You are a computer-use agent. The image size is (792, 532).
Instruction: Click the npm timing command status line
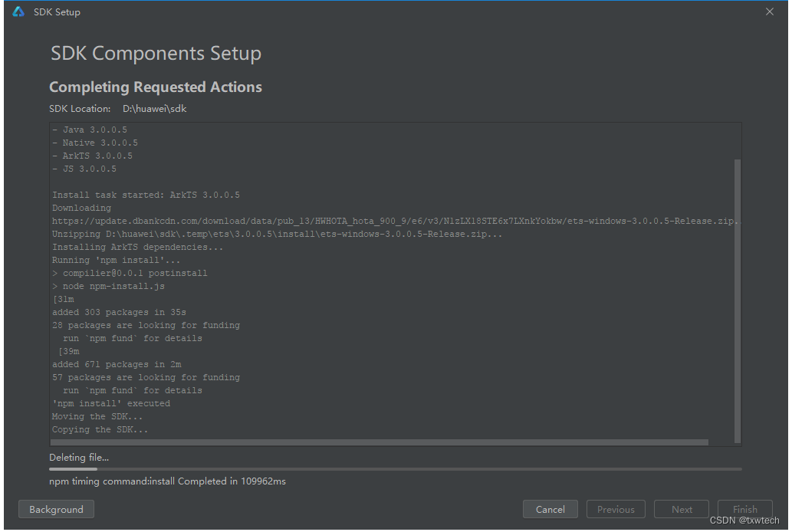coord(167,481)
